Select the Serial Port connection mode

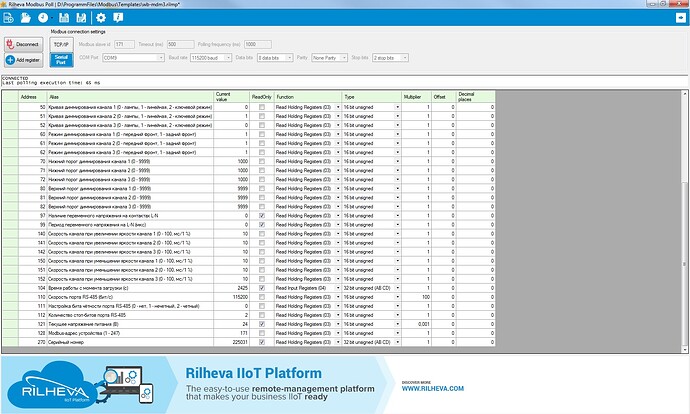click(61, 60)
